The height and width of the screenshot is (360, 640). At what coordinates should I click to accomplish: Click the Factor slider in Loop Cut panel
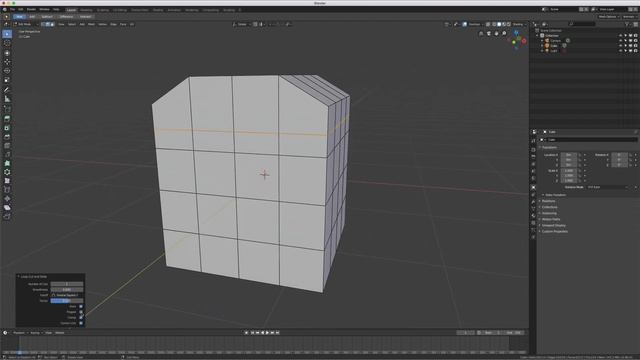click(x=67, y=300)
